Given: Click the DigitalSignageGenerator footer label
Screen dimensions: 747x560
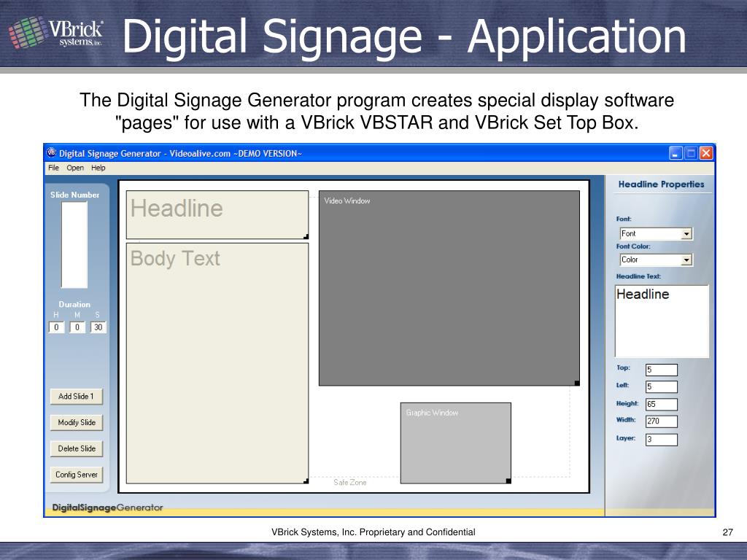Looking at the screenshot, I should coord(107,507).
